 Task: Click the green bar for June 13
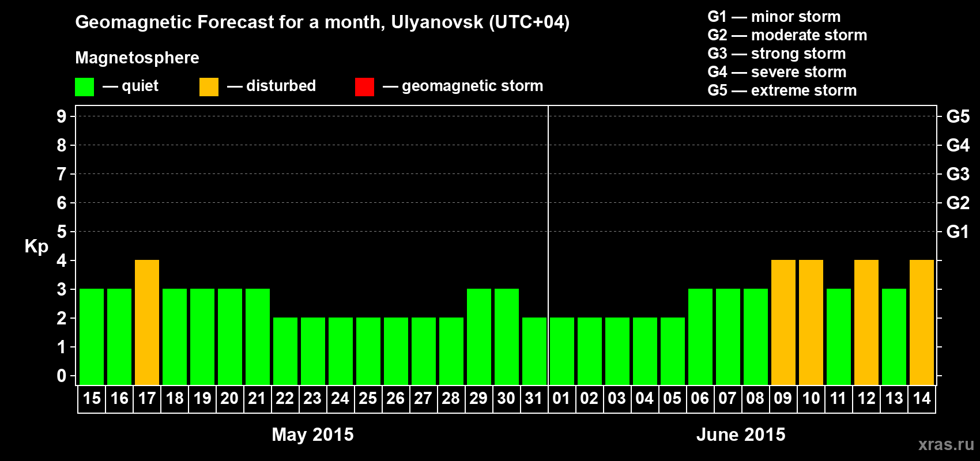tap(894, 337)
